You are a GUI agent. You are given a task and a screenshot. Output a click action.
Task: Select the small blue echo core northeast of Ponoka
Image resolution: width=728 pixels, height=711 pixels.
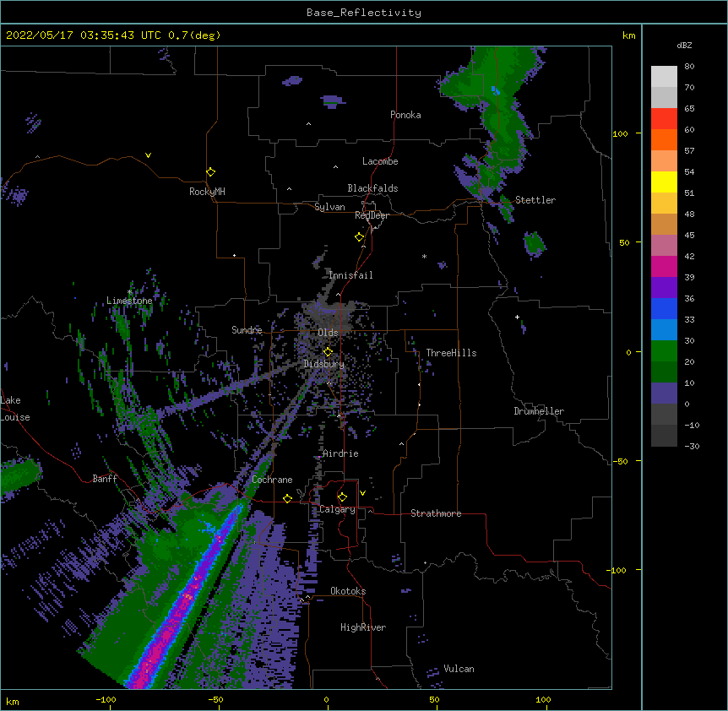[x=496, y=90]
